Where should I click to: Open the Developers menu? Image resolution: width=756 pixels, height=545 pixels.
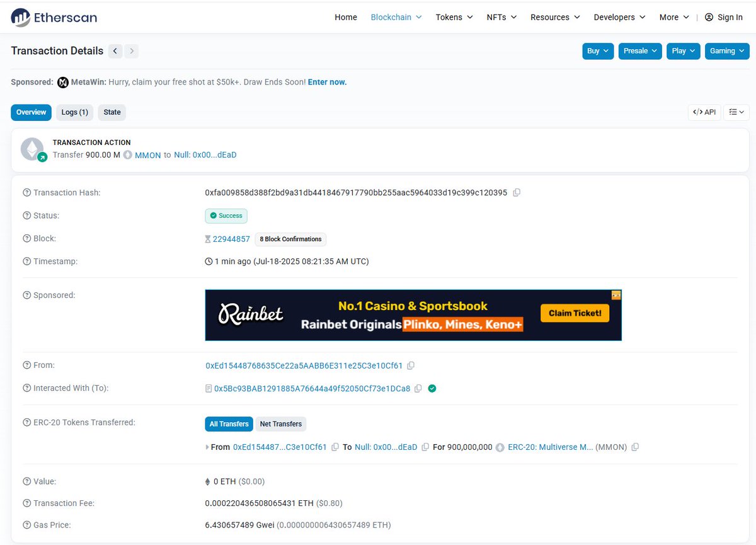click(x=619, y=18)
